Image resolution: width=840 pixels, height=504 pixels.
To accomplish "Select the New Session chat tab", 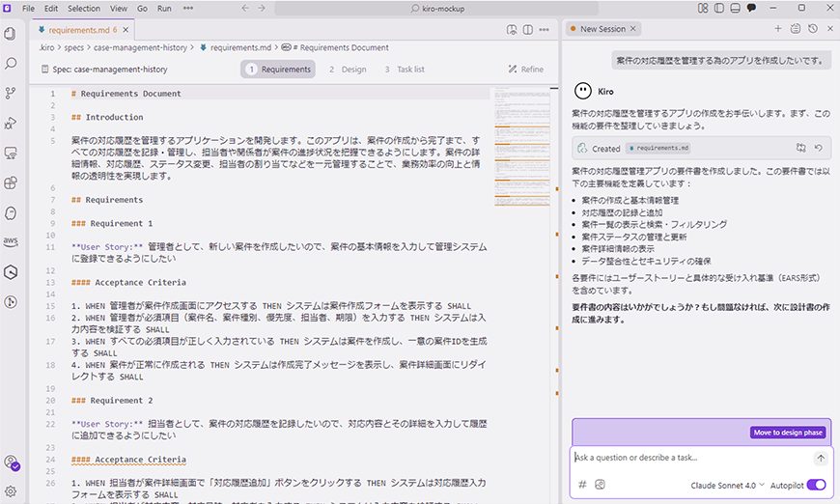I will click(x=602, y=29).
